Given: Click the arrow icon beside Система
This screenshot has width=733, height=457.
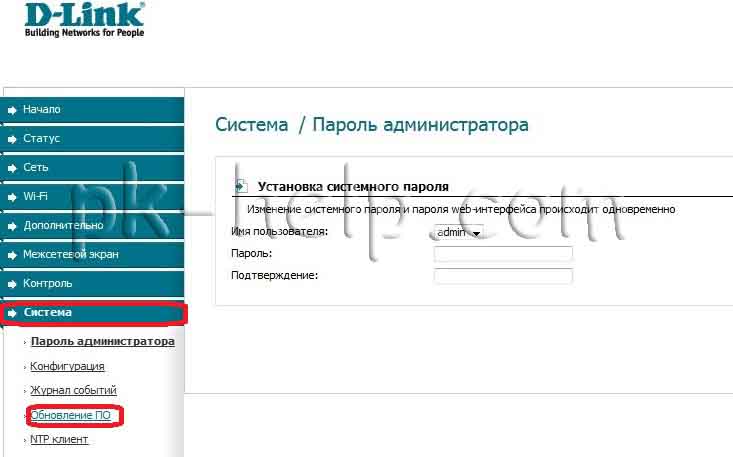Looking at the screenshot, I should (x=12, y=313).
